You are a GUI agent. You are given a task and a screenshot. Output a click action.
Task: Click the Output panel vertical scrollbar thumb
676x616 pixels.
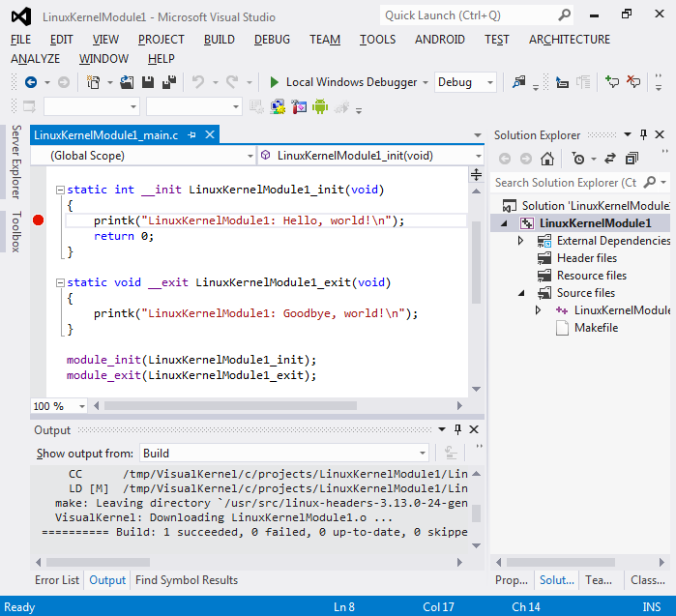[477, 513]
